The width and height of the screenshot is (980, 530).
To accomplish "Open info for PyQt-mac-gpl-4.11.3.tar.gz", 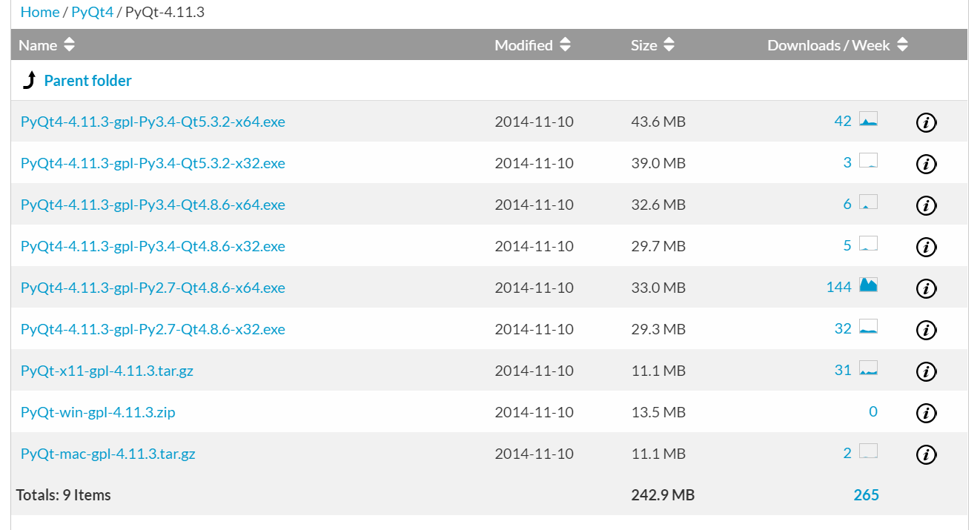I will click(x=926, y=454).
